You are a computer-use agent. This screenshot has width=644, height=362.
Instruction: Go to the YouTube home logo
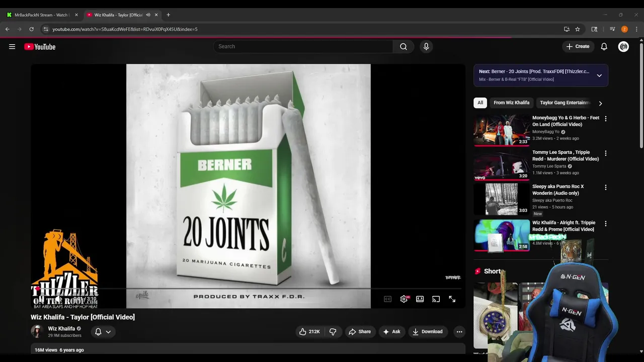click(40, 47)
